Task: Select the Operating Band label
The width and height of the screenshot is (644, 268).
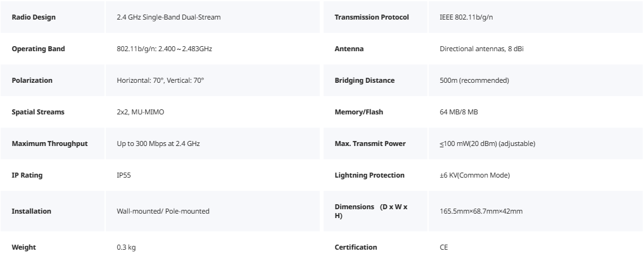Action: click(38, 49)
